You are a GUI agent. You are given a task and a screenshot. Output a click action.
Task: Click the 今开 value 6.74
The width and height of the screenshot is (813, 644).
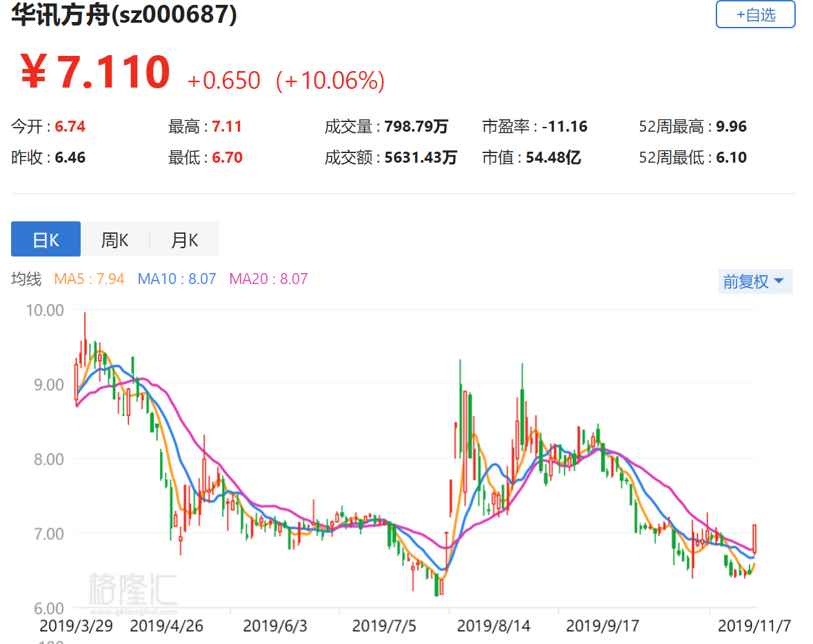point(70,126)
